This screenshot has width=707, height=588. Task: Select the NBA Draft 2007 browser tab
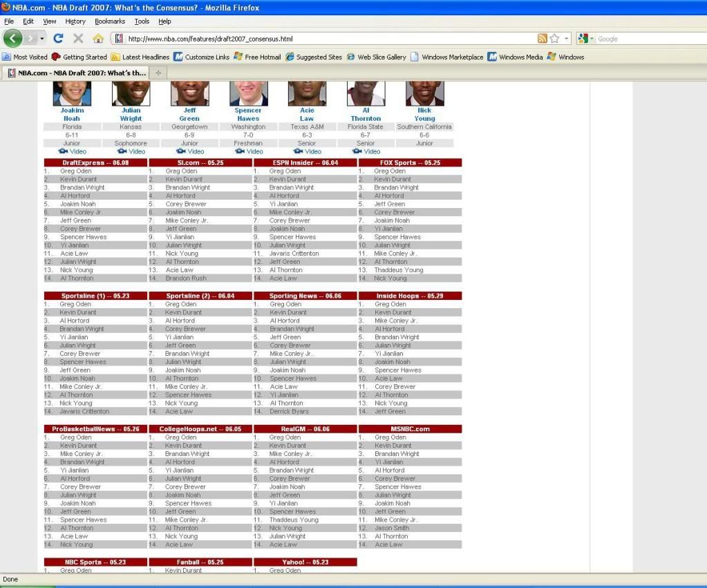pyautogui.click(x=77, y=73)
